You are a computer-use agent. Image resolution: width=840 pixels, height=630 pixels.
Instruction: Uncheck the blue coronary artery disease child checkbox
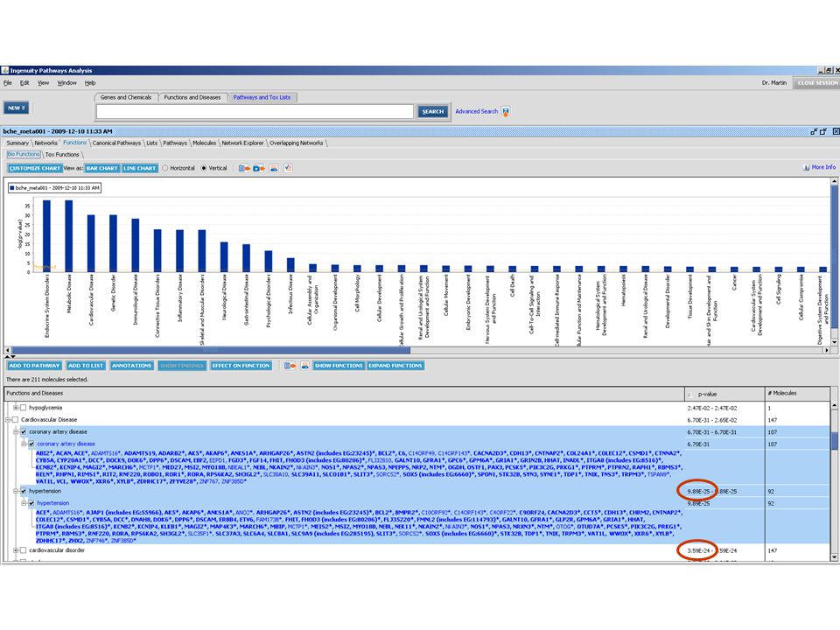[31, 444]
